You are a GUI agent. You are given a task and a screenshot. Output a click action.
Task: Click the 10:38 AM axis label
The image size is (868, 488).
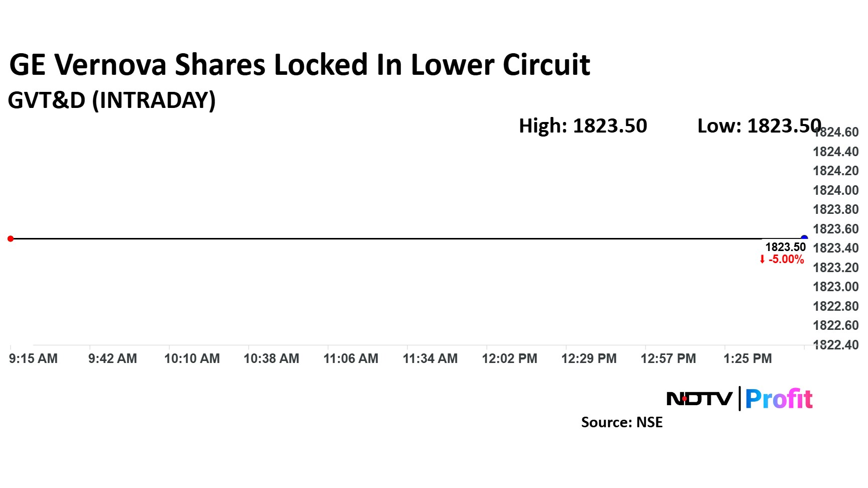pyautogui.click(x=271, y=358)
